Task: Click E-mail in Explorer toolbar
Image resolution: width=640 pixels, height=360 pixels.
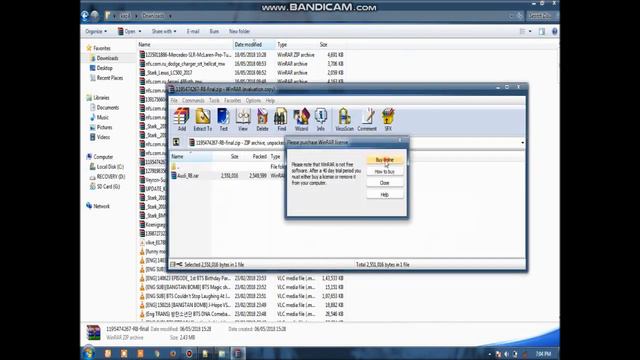Action: (193, 31)
